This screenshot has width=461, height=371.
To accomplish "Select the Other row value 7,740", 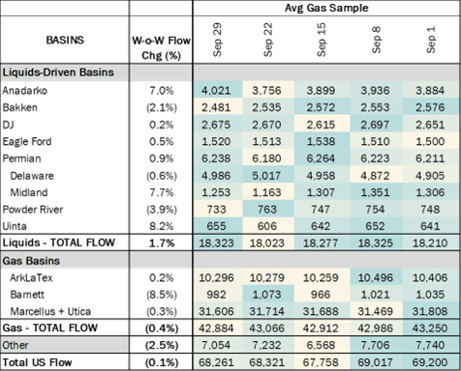I will (430, 345).
